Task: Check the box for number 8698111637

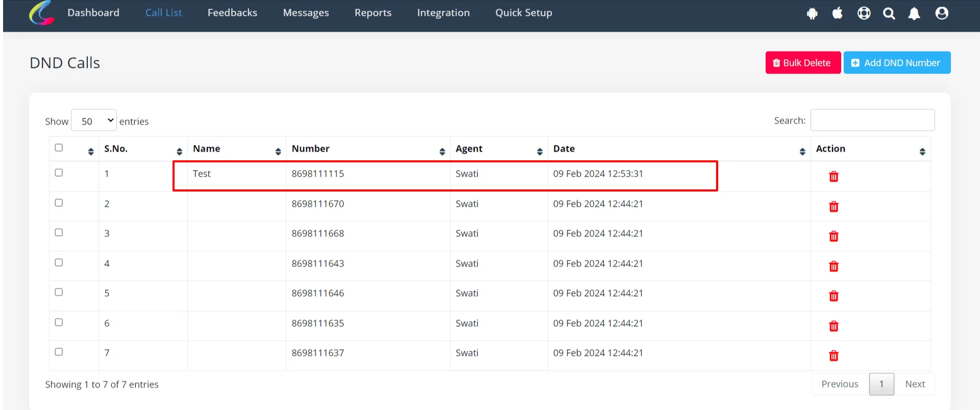Action: pos(59,352)
